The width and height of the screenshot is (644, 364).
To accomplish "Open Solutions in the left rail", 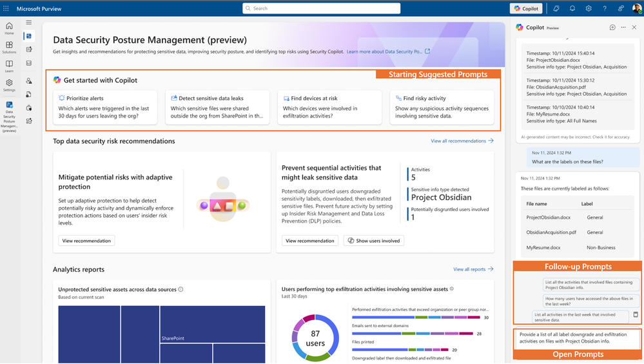I will (x=9, y=47).
